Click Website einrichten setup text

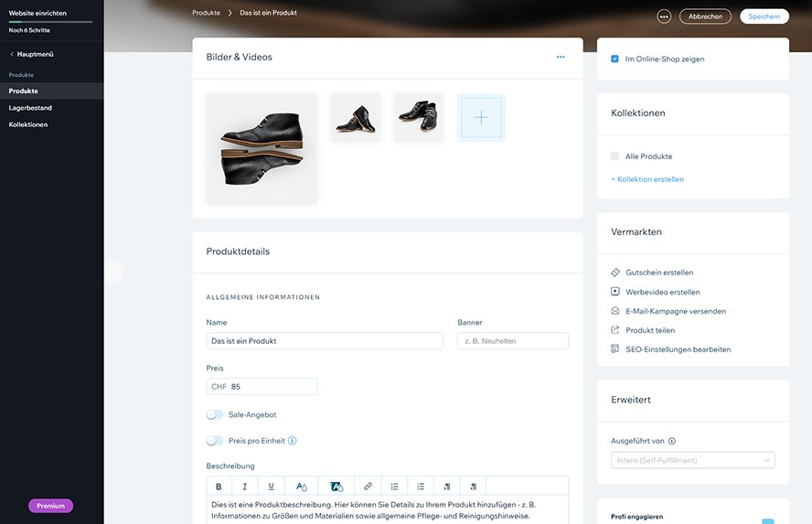37,13
